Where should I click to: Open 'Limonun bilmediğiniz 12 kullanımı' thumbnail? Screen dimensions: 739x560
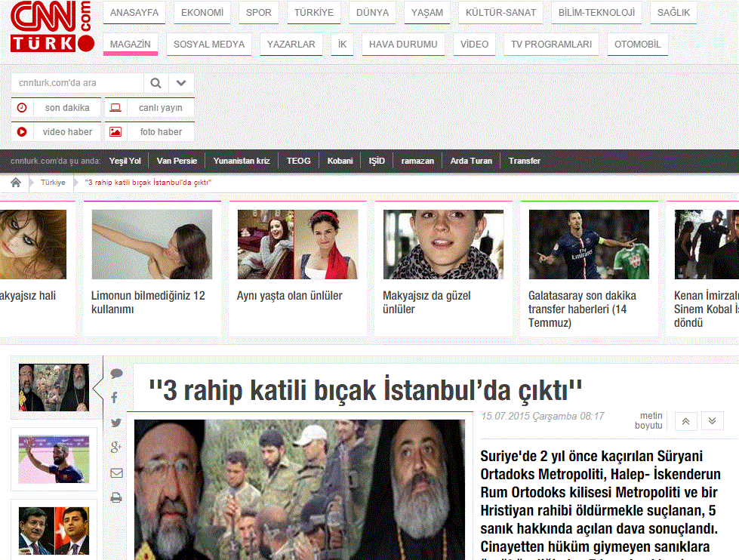tap(152, 245)
